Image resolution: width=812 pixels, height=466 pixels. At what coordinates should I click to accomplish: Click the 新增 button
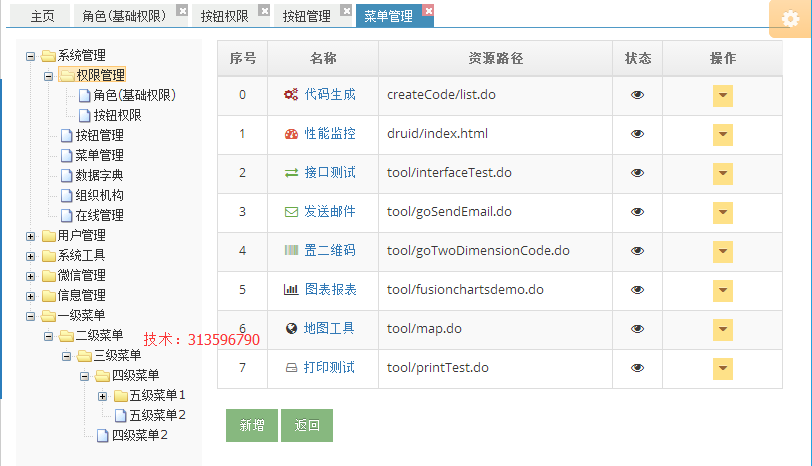point(252,425)
